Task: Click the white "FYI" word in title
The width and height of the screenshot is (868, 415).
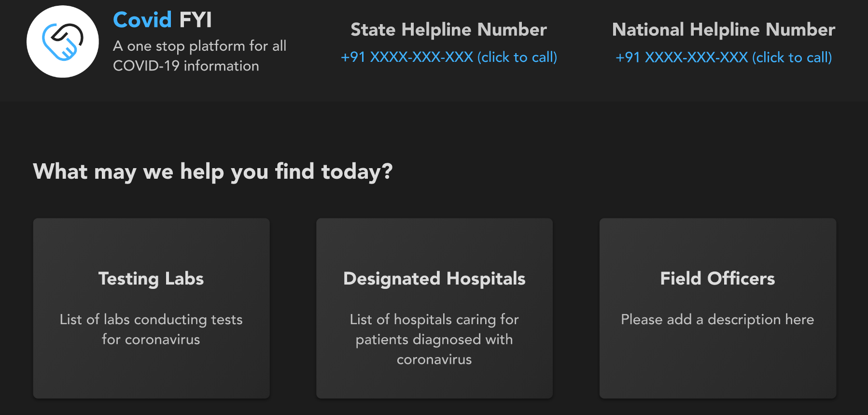Action: [x=196, y=20]
